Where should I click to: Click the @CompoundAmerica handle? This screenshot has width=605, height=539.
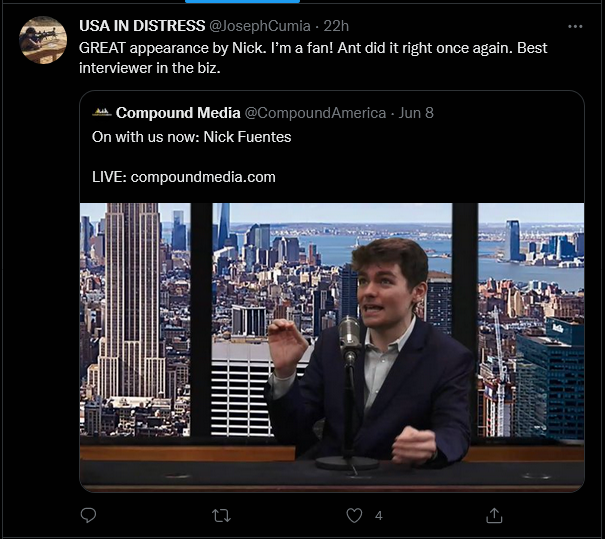click(x=315, y=113)
